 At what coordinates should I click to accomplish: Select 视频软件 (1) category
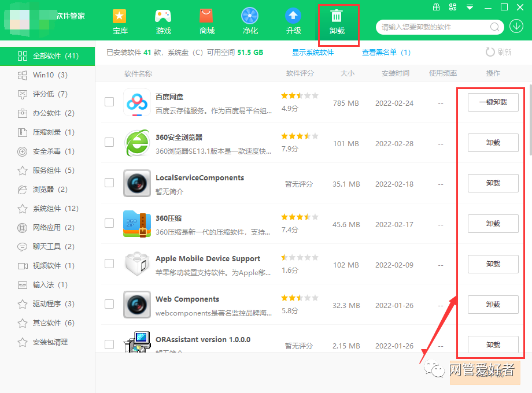47,265
